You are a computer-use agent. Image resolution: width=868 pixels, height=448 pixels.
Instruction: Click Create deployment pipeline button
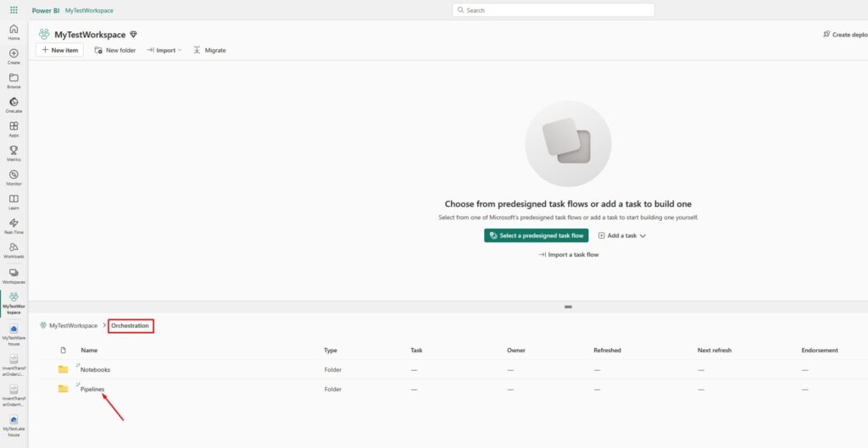click(845, 34)
